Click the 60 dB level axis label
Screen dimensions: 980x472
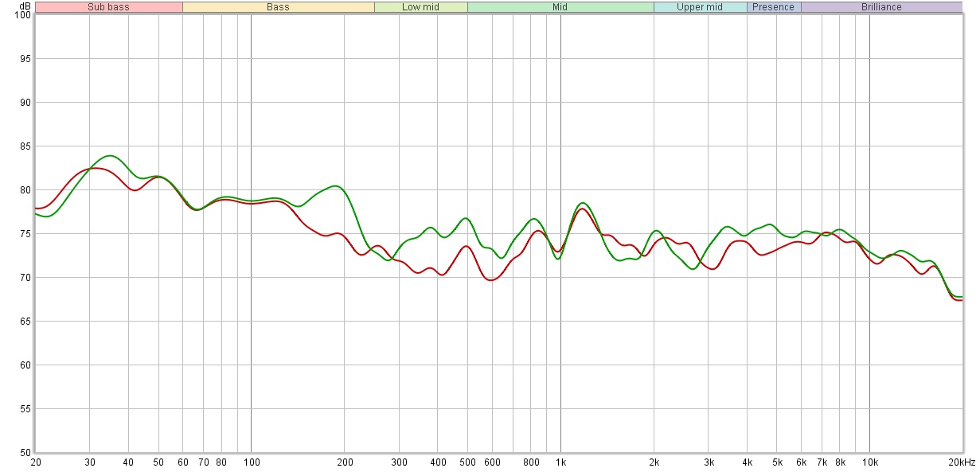coord(25,365)
